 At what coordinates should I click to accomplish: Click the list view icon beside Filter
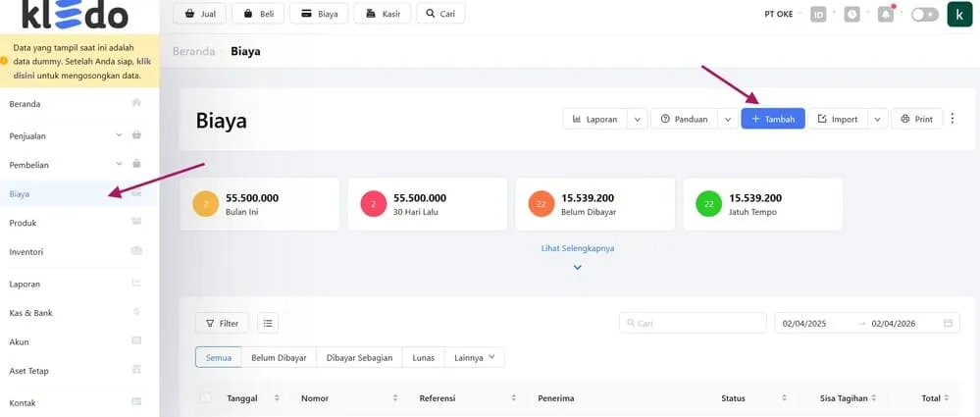(x=268, y=323)
